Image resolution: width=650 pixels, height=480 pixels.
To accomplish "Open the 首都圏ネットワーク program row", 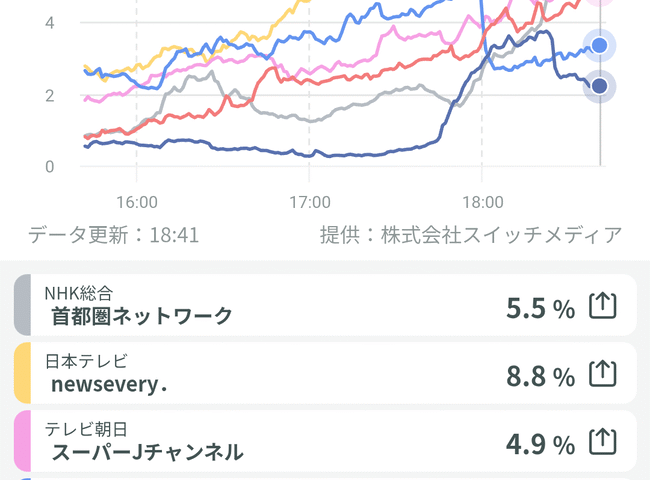I will tap(142, 316).
